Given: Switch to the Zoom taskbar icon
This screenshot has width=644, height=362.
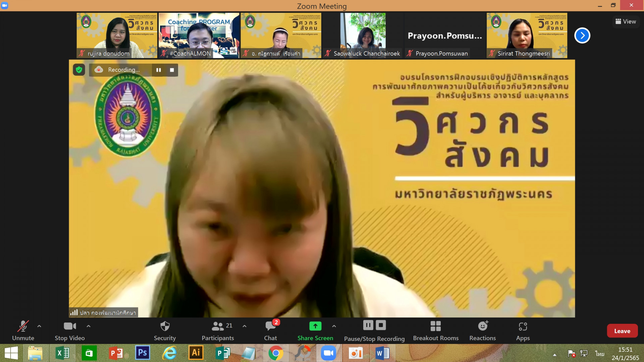Looking at the screenshot, I should tap(329, 353).
